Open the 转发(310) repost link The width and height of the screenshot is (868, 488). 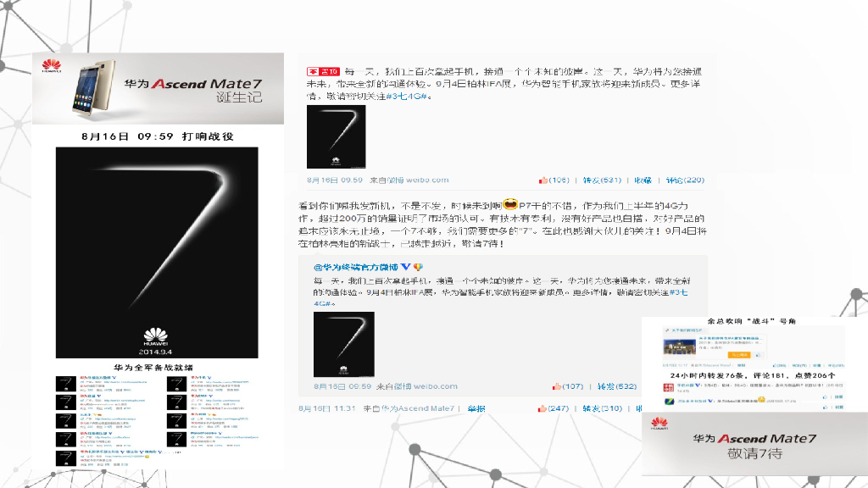[603, 408]
